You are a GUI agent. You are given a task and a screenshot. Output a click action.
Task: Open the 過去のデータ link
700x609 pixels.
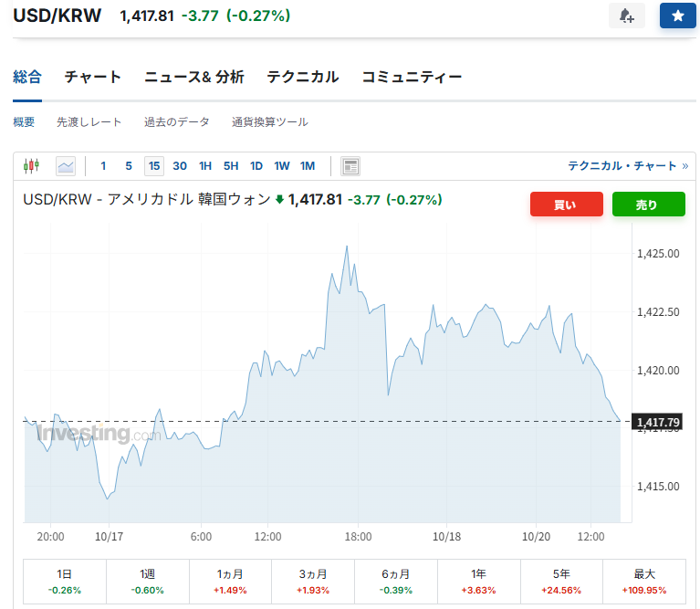coord(176,121)
